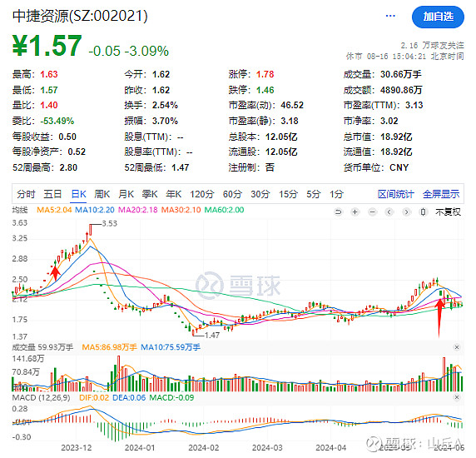Switch to the 周K weekly tab
The width and height of the screenshot is (476, 458).
point(102,194)
